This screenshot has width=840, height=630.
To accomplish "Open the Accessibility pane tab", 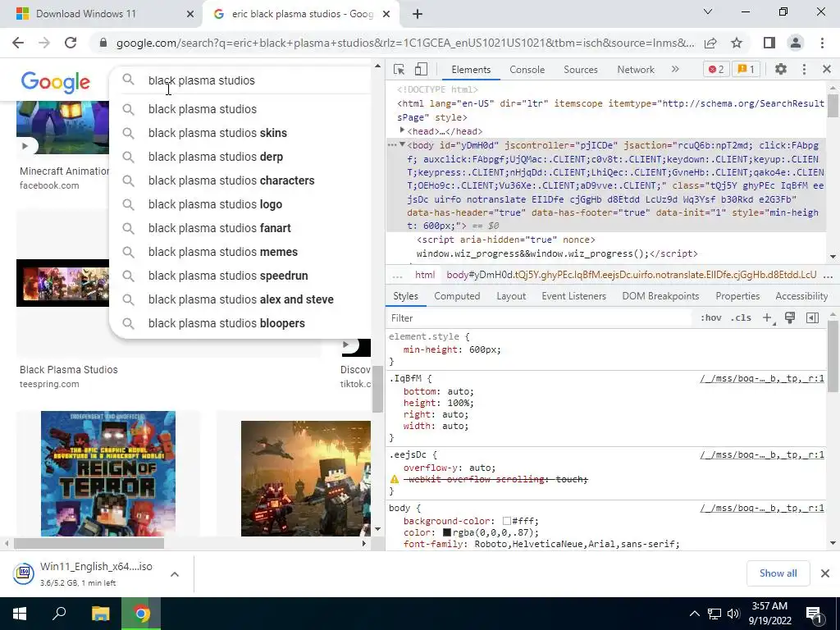I will (801, 296).
